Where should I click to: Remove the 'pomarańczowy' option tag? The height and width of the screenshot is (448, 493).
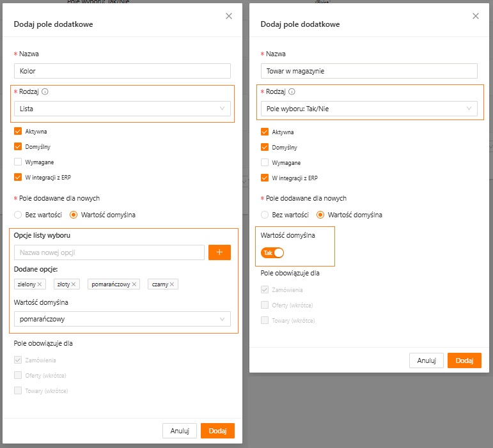pyautogui.click(x=135, y=284)
